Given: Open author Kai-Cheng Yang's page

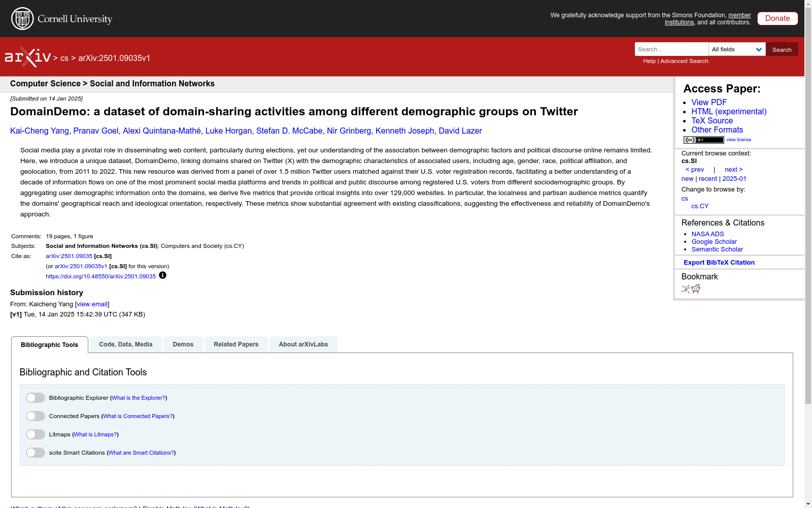Looking at the screenshot, I should tap(40, 131).
